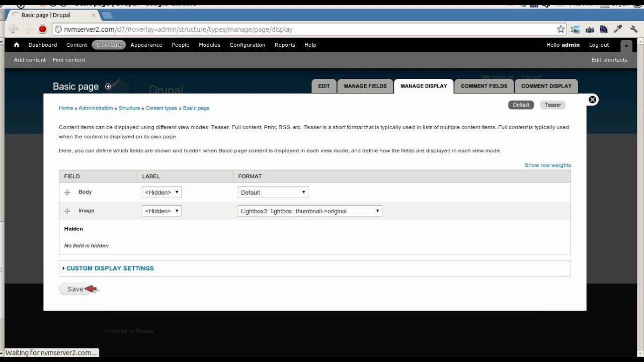Stop page loading with the red button
Screen dimensions: 644x362
click(43, 29)
